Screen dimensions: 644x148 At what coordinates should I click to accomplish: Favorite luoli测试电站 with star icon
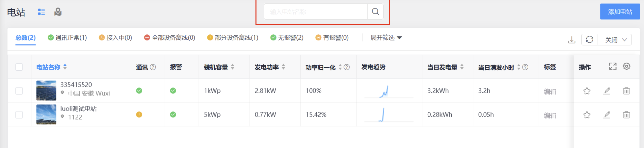point(587,115)
